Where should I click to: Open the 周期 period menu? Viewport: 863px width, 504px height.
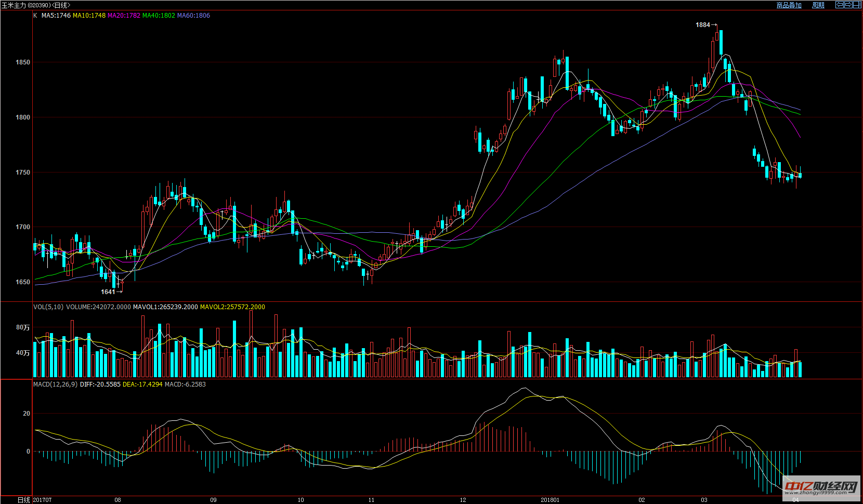pyautogui.click(x=818, y=5)
